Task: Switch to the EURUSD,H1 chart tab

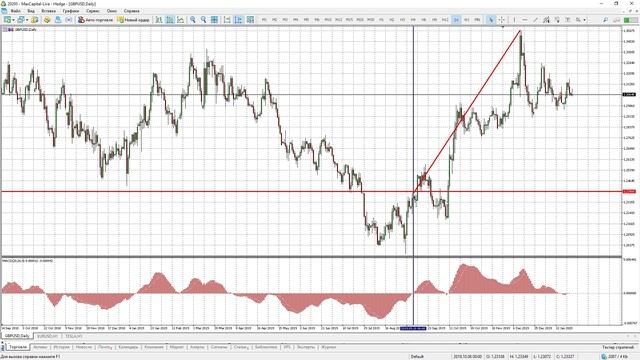Action: point(47,336)
